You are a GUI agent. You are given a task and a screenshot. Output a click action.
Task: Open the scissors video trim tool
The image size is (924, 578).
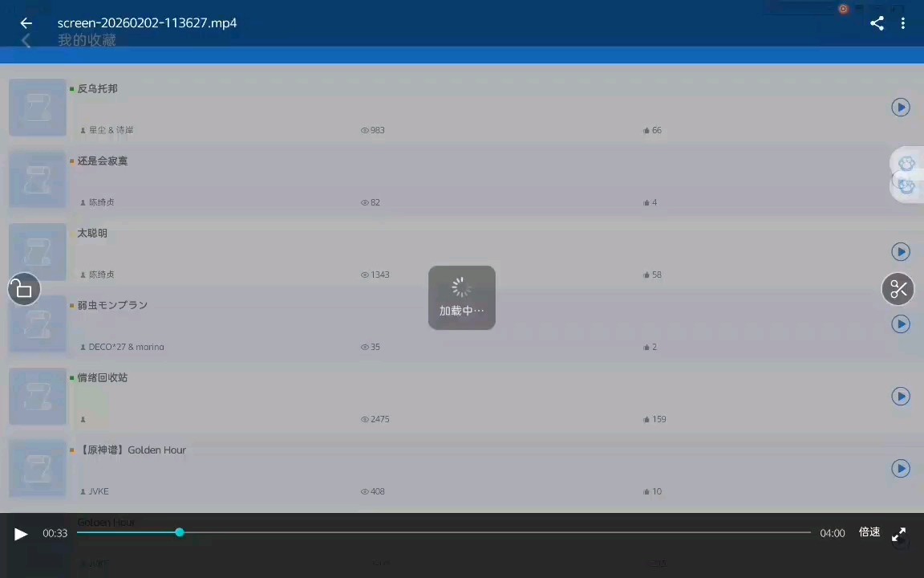click(x=898, y=290)
